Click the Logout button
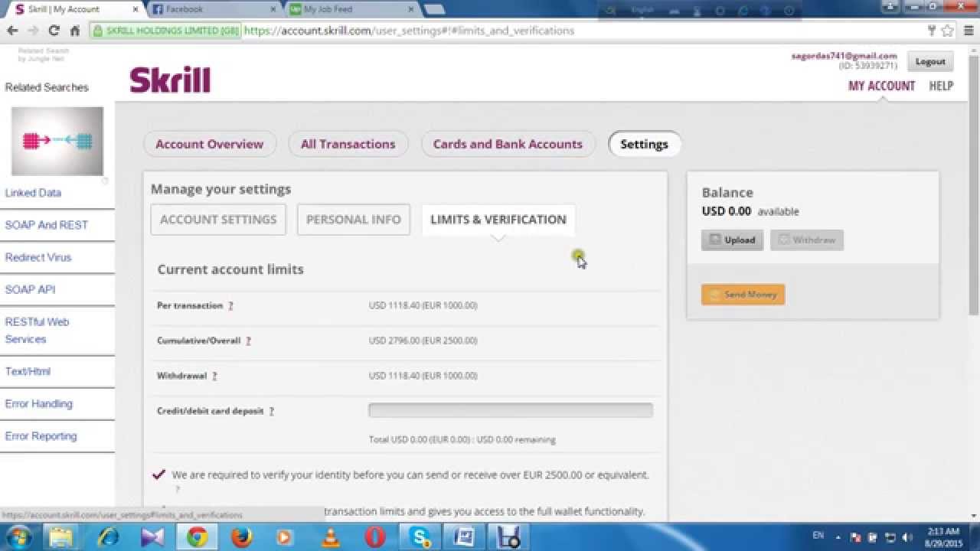 [930, 61]
